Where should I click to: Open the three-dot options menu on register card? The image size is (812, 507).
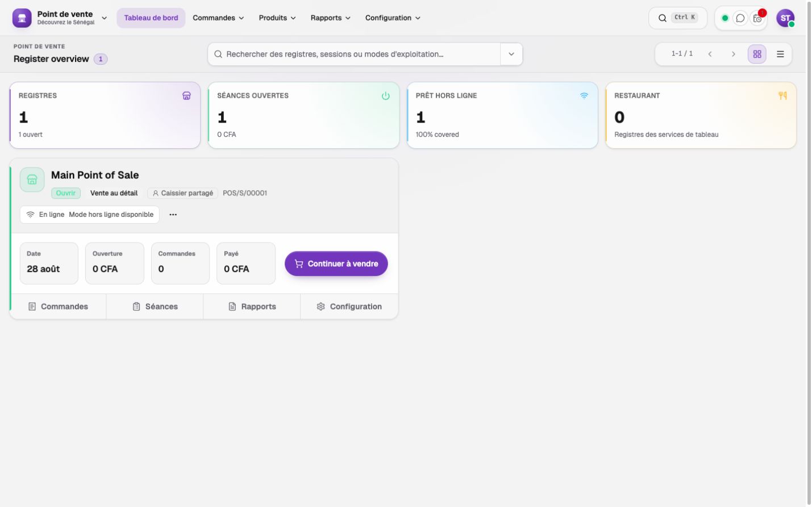(x=173, y=215)
